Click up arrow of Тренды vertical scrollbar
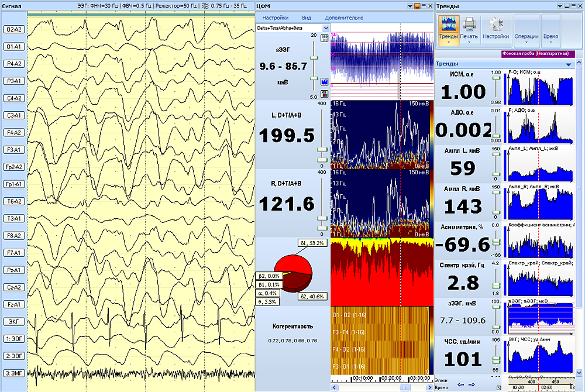Viewport: 585px width, 392px height. pos(579,62)
